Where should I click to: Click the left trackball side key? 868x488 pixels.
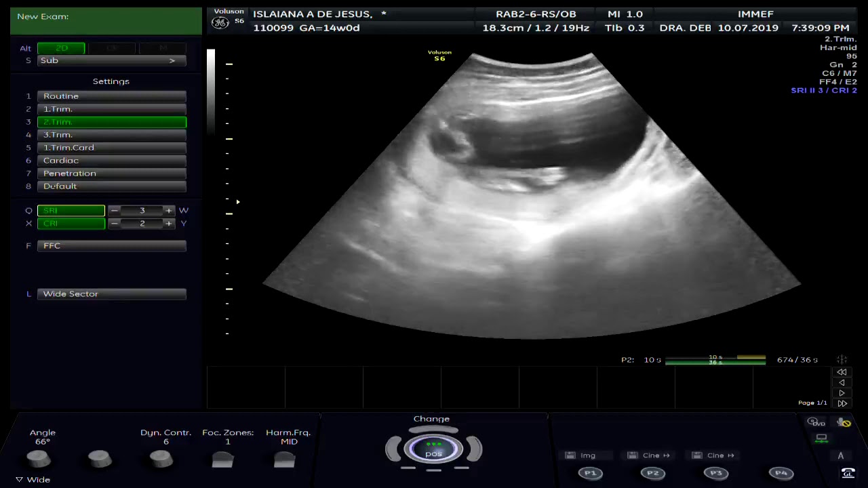[393, 449]
